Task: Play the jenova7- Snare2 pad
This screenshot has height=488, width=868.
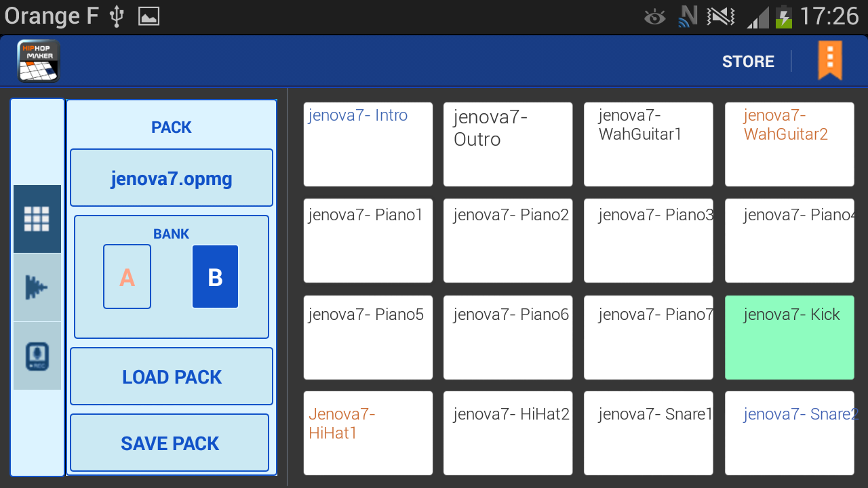Action: coord(789,433)
